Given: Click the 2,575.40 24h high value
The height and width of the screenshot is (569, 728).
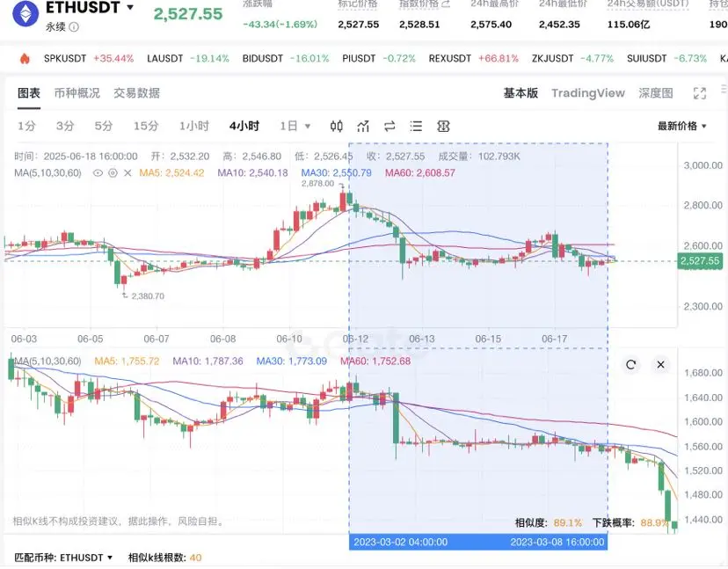Looking at the screenshot, I should (491, 24).
